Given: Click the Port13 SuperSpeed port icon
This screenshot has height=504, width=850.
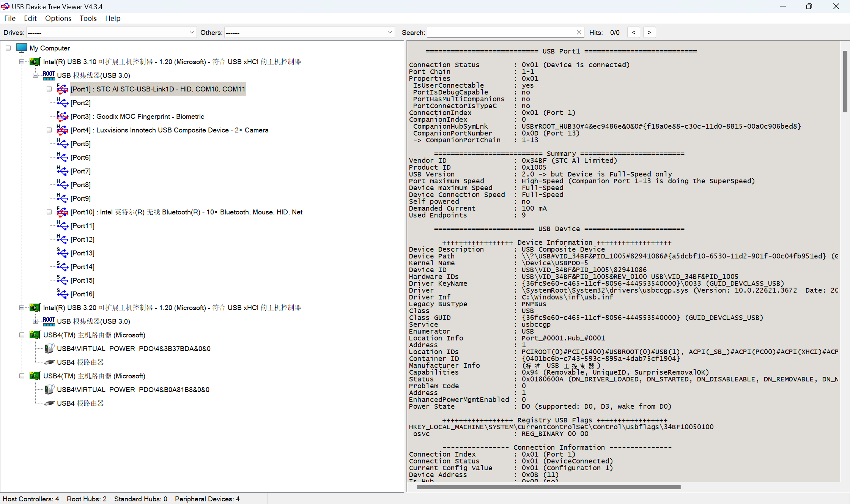Looking at the screenshot, I should (62, 253).
